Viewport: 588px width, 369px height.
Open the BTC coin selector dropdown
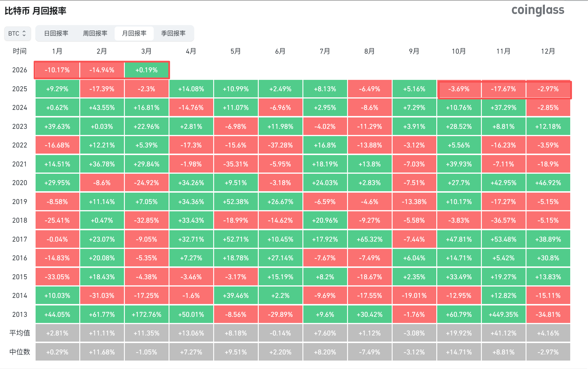tap(17, 34)
